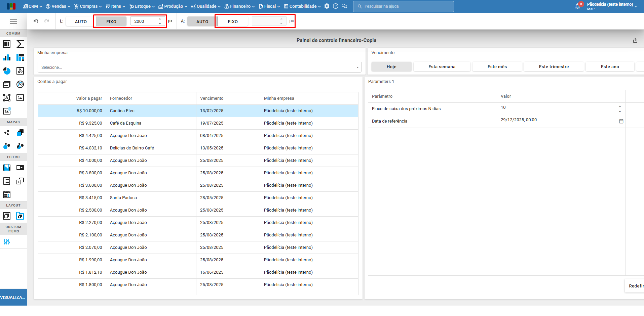Expand the Financeiro menu
The width and height of the screenshot is (644, 316).
coord(240,6)
